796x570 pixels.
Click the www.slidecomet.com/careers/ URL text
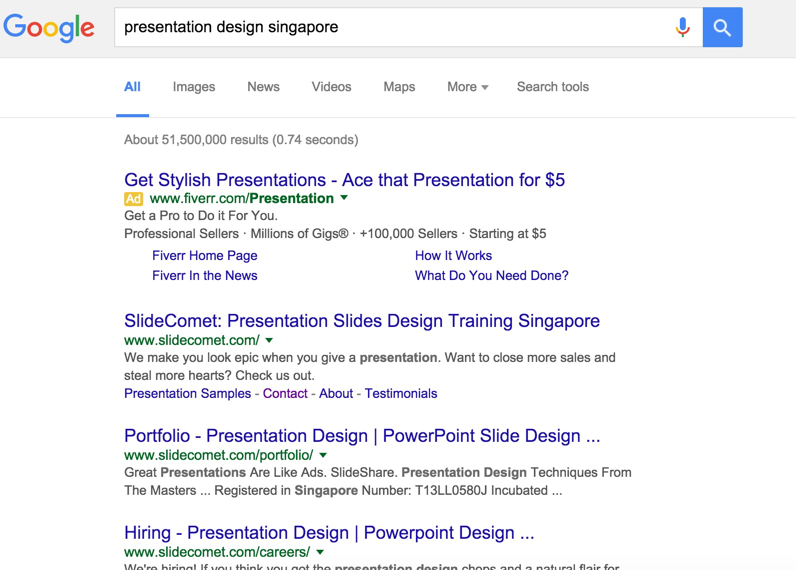coord(217,552)
